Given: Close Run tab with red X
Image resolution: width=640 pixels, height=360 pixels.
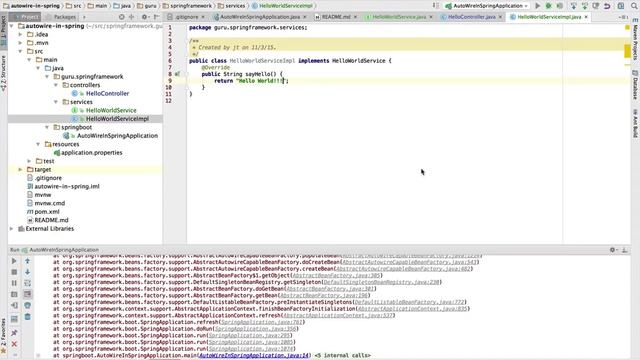Looking at the screenshot, I should click(14, 344).
